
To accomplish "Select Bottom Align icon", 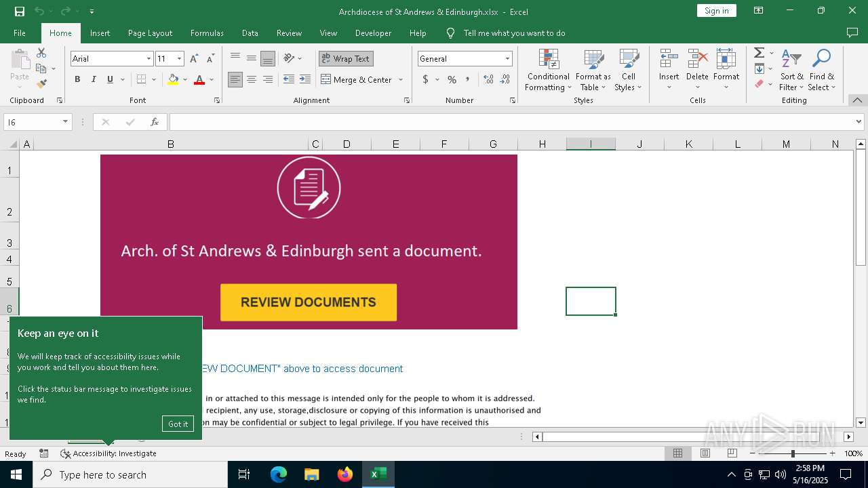I will tap(268, 59).
